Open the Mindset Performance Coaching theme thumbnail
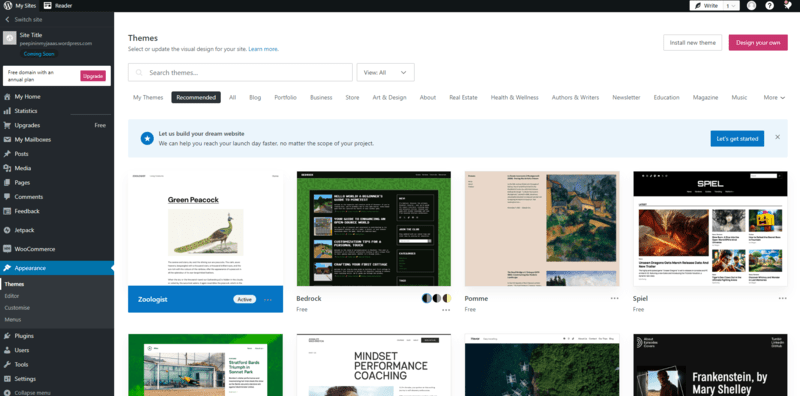 point(374,365)
